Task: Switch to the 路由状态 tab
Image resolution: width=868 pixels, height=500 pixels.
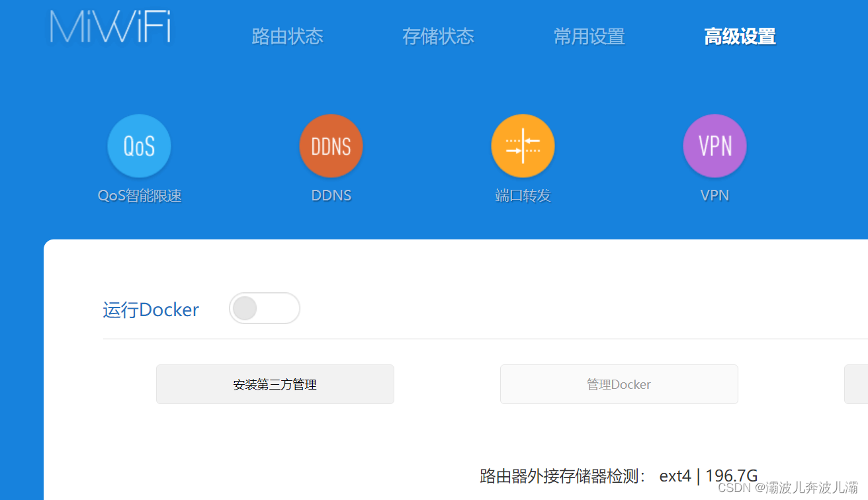Action: pyautogui.click(x=287, y=36)
